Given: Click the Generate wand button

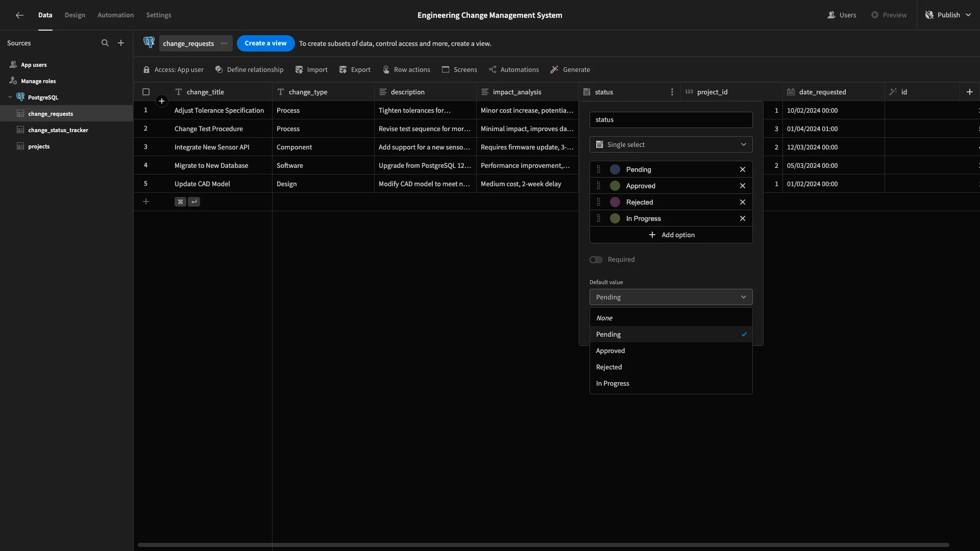Looking at the screenshot, I should pyautogui.click(x=570, y=70).
